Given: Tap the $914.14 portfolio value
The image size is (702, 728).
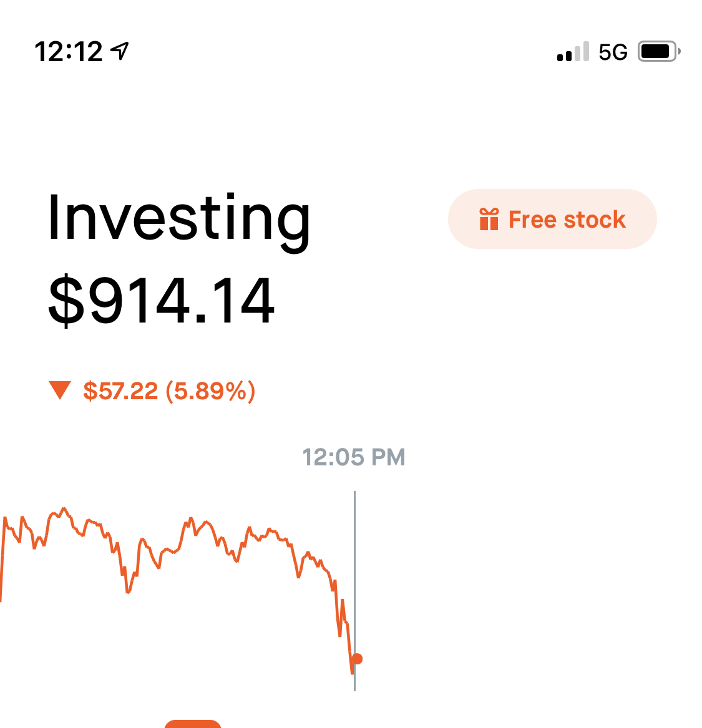Looking at the screenshot, I should (x=162, y=301).
